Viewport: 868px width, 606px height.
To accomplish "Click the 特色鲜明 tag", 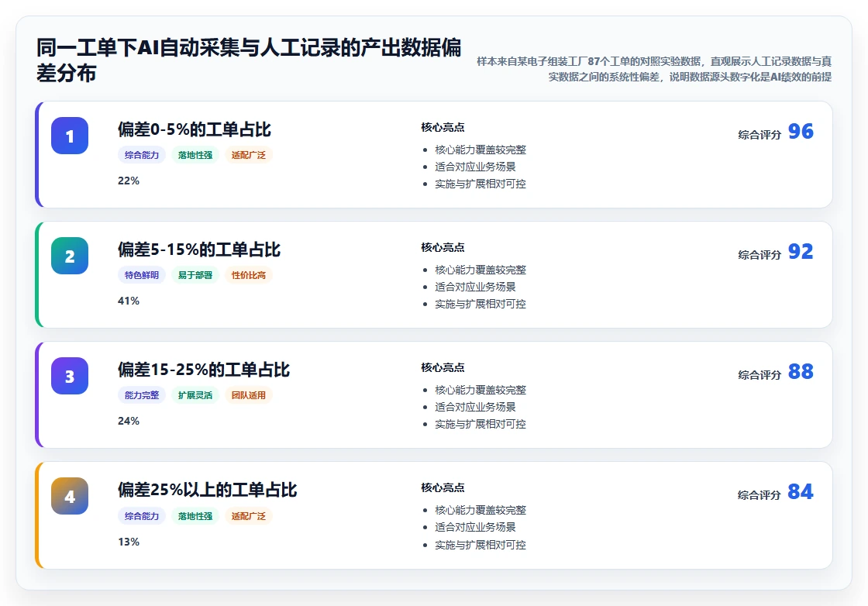I will point(142,275).
